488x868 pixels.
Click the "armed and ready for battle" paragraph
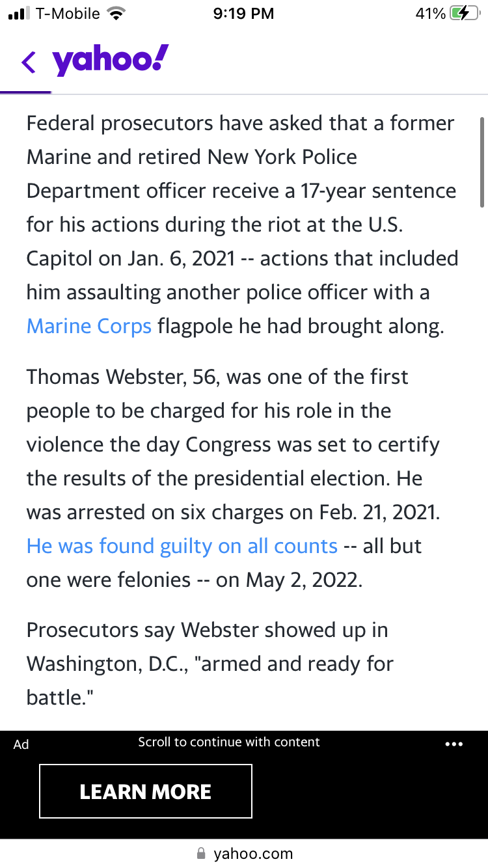pyautogui.click(x=210, y=664)
